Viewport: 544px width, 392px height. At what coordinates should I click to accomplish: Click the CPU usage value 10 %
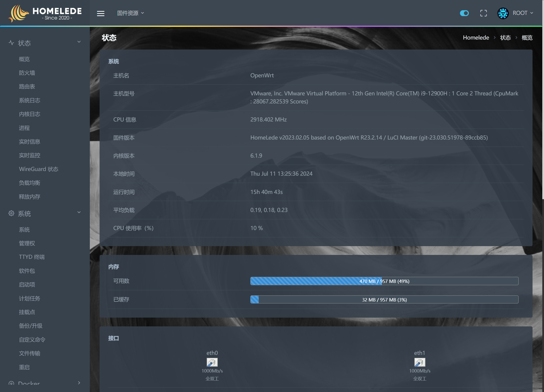[x=257, y=228]
